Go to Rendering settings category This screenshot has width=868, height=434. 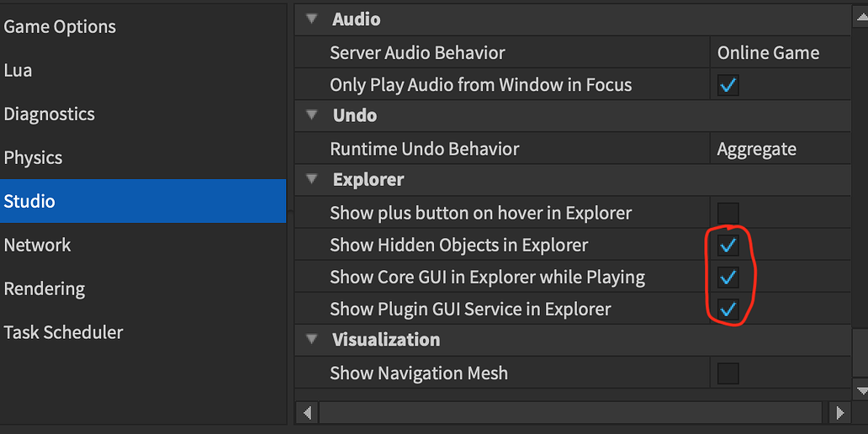[x=44, y=289]
